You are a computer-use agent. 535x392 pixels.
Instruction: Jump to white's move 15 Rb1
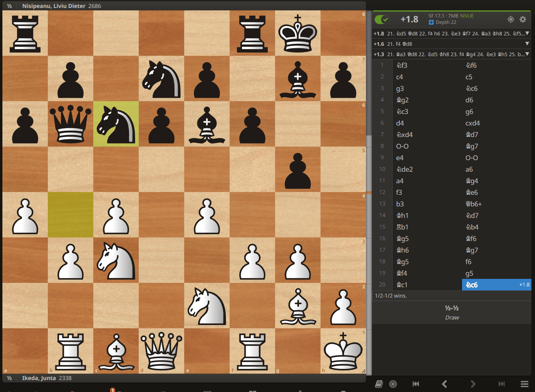coord(402,227)
